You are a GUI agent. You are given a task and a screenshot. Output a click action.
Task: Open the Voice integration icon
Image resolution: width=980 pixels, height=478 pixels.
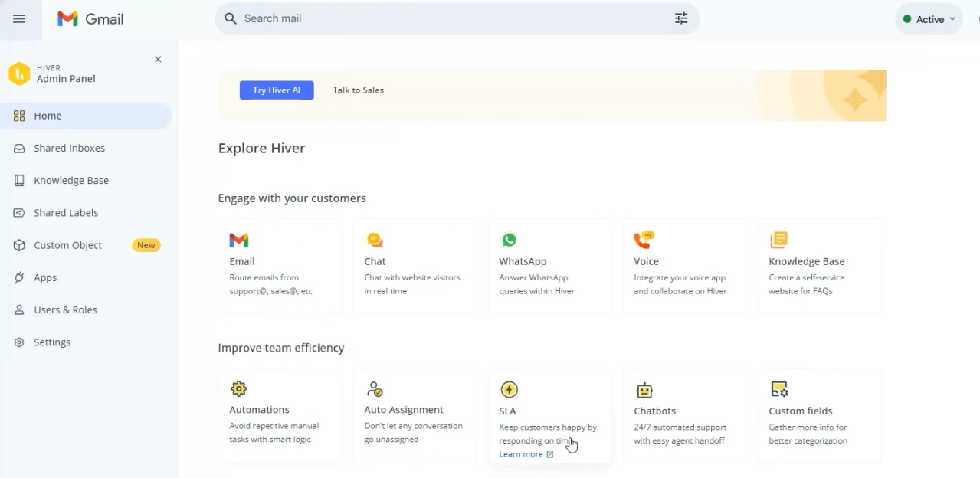coord(644,240)
